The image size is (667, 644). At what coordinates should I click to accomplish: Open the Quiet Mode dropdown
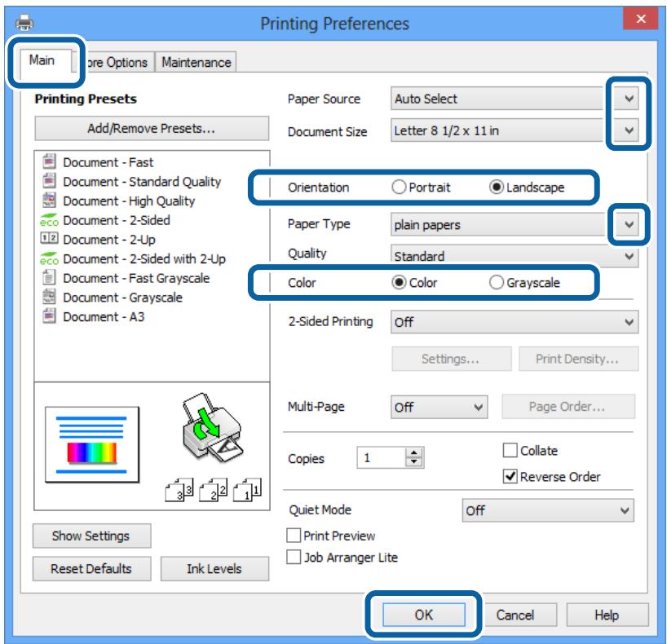tap(547, 510)
